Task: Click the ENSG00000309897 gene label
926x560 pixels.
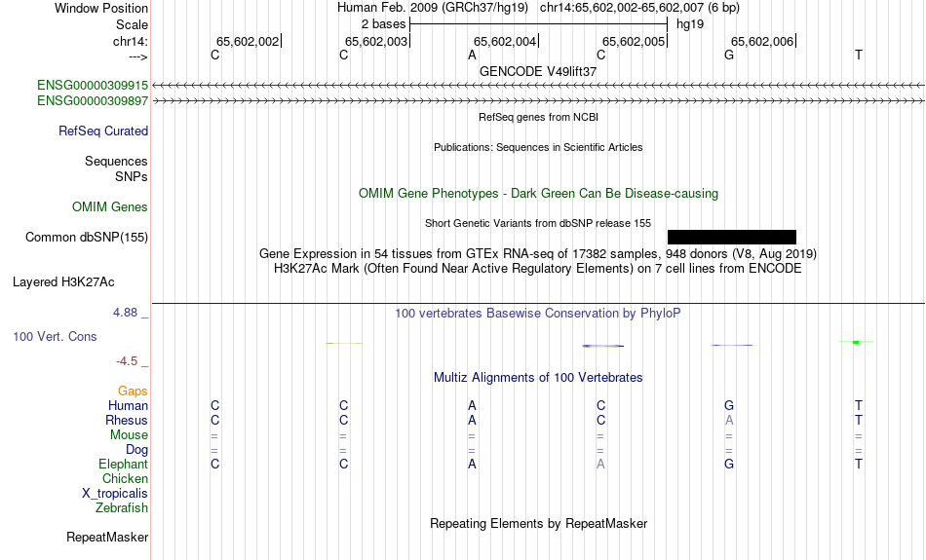Action: click(93, 101)
